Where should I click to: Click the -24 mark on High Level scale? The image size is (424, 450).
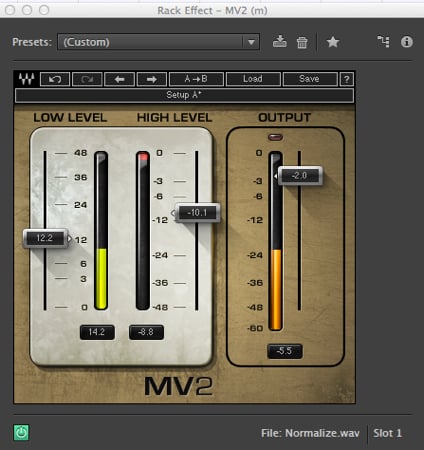click(x=160, y=255)
